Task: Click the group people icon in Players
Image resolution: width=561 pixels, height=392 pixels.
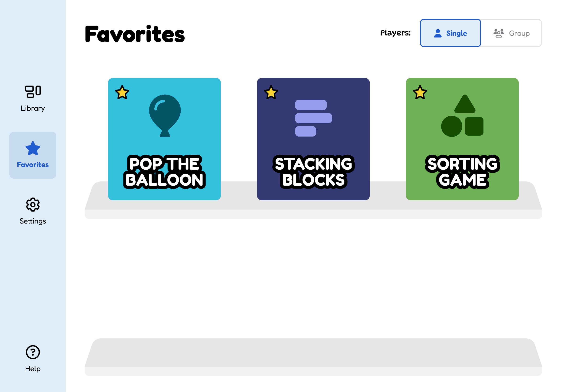Action: (x=499, y=33)
